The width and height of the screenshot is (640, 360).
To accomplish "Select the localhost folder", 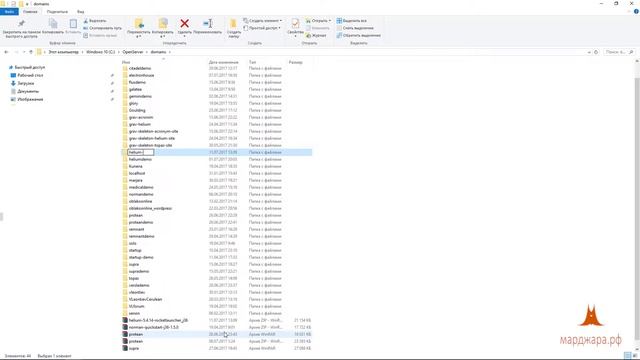I will [x=137, y=173].
